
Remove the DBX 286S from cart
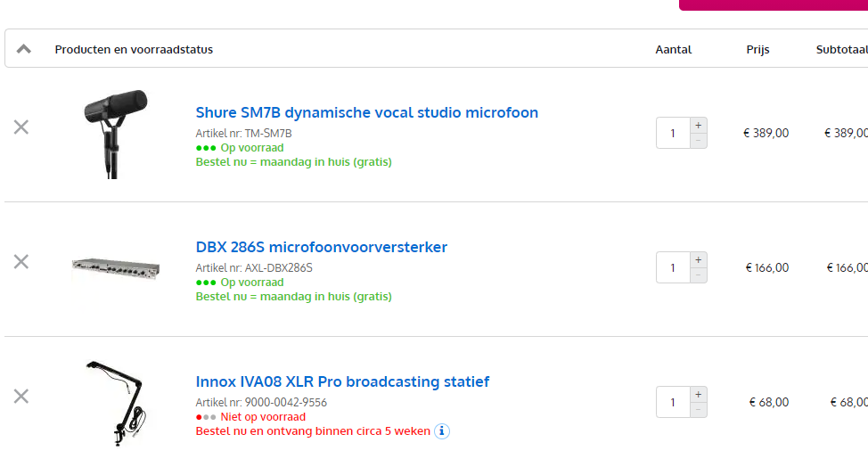point(21,261)
